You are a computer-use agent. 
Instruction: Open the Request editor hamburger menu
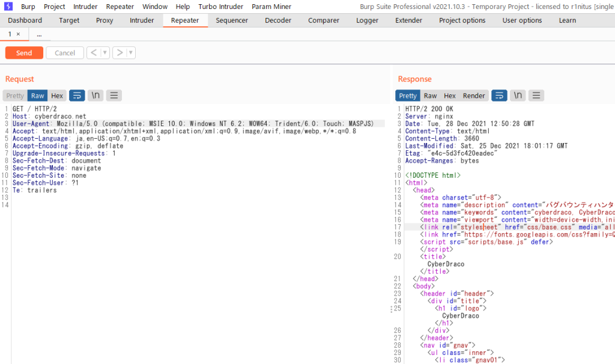(x=114, y=96)
